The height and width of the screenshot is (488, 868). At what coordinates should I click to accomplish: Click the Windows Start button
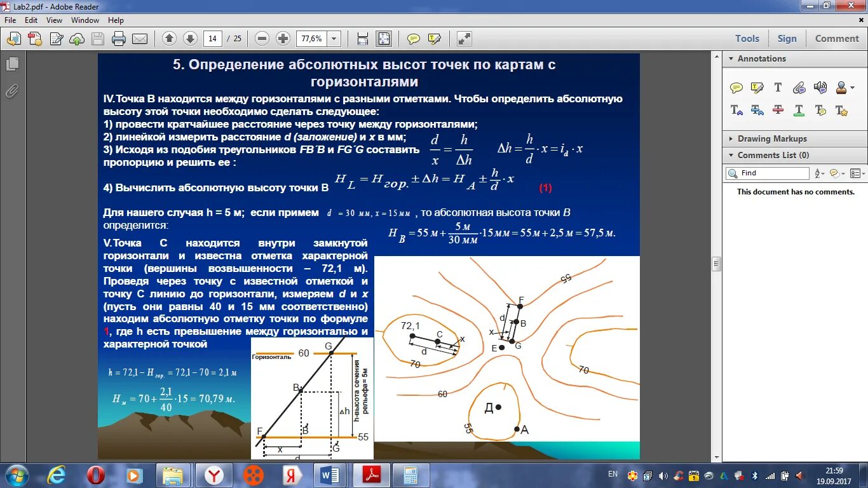[16, 475]
